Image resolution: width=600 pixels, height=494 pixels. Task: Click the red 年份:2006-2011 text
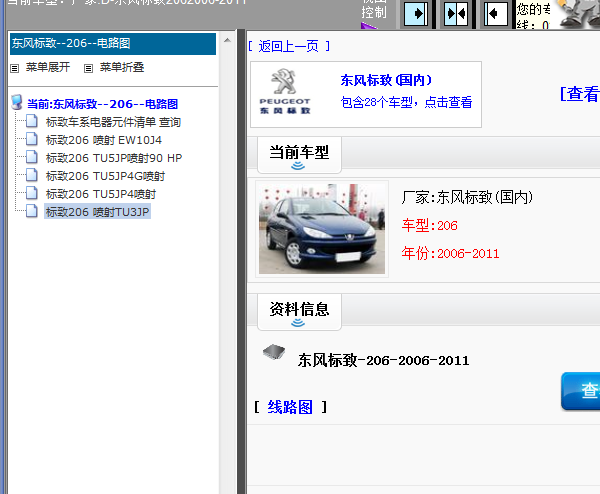tap(450, 253)
